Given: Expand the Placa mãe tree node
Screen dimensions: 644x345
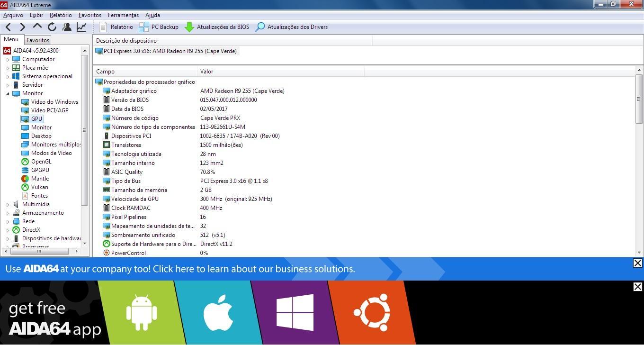Looking at the screenshot, I should [x=8, y=68].
